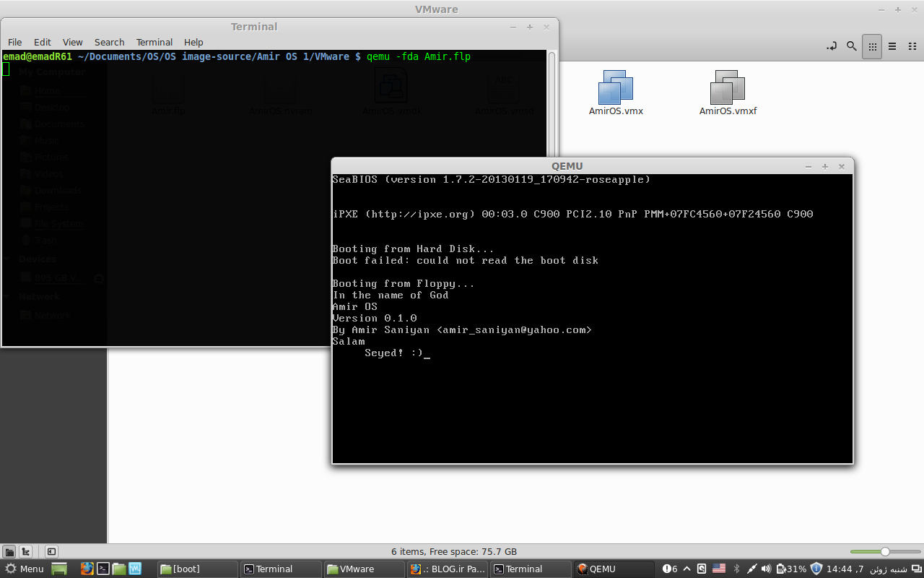Open the View menu in Terminal
Image resolution: width=924 pixels, height=578 pixels.
(x=72, y=42)
